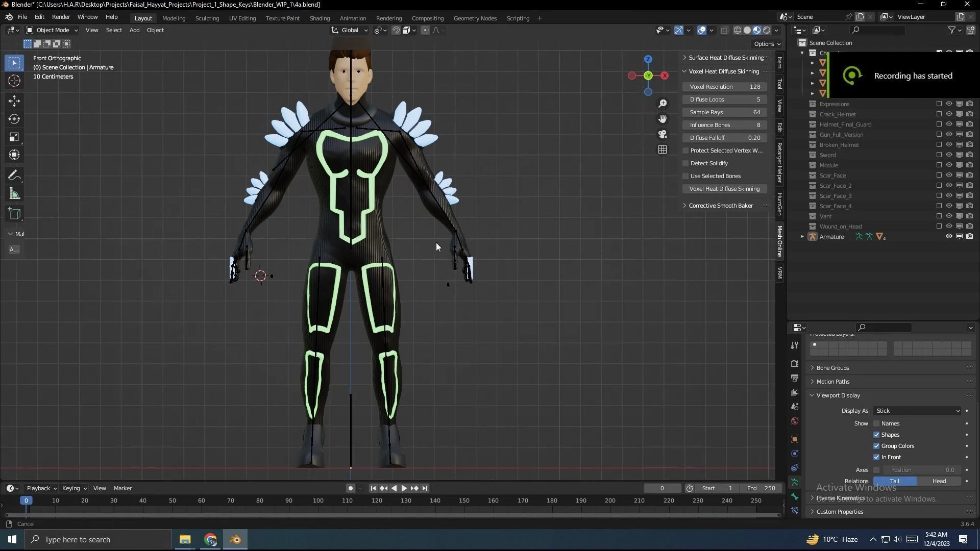Hide the Sword collection eye icon
This screenshot has width=980, height=551.
949,155
